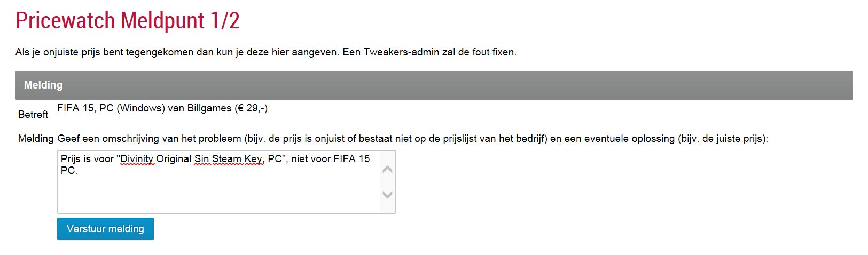Click the Pricewatch Meldpunt 1/2 heading
The image size is (868, 255).
coord(128,21)
